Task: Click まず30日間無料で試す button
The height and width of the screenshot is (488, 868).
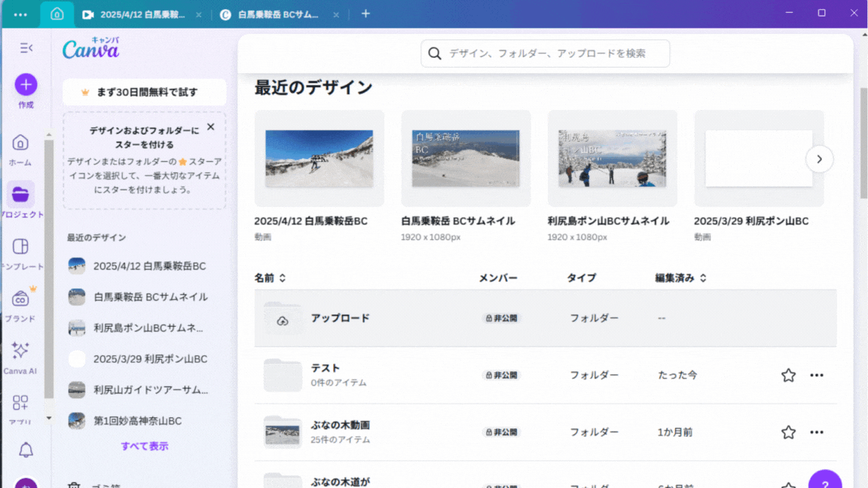Action: 145,93
